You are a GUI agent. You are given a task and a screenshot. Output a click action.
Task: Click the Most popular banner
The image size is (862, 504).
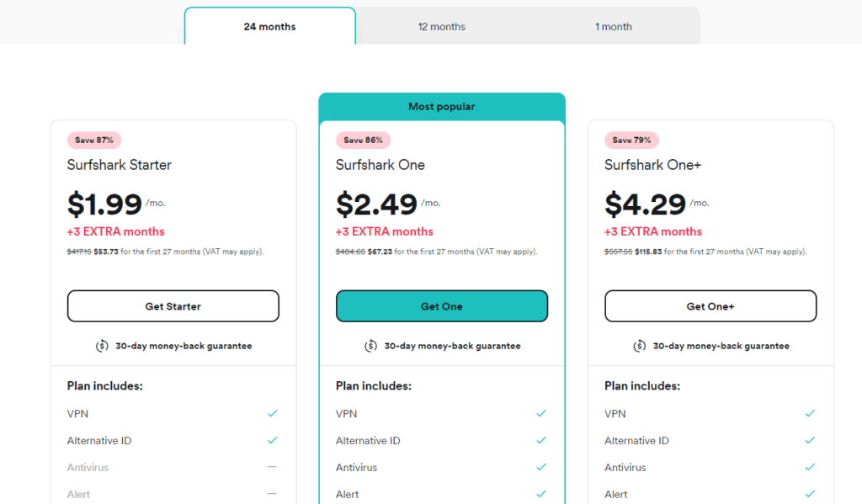coord(441,107)
